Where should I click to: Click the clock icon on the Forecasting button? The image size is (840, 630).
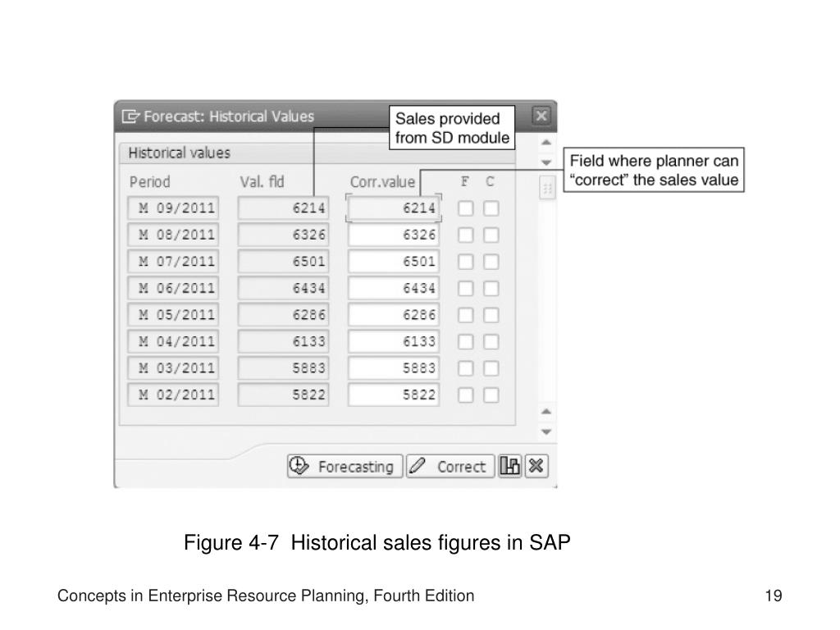point(299,466)
